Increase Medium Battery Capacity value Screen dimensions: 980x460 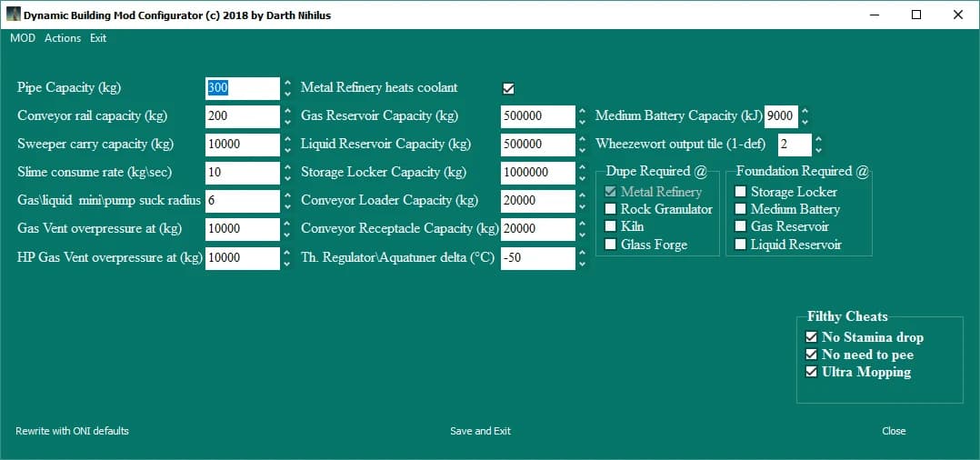pos(805,111)
